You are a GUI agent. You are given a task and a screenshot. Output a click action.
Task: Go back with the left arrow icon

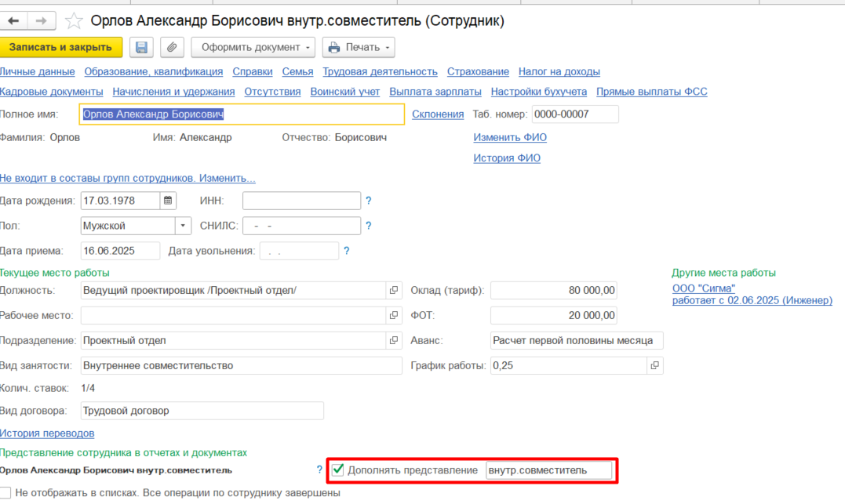13,21
